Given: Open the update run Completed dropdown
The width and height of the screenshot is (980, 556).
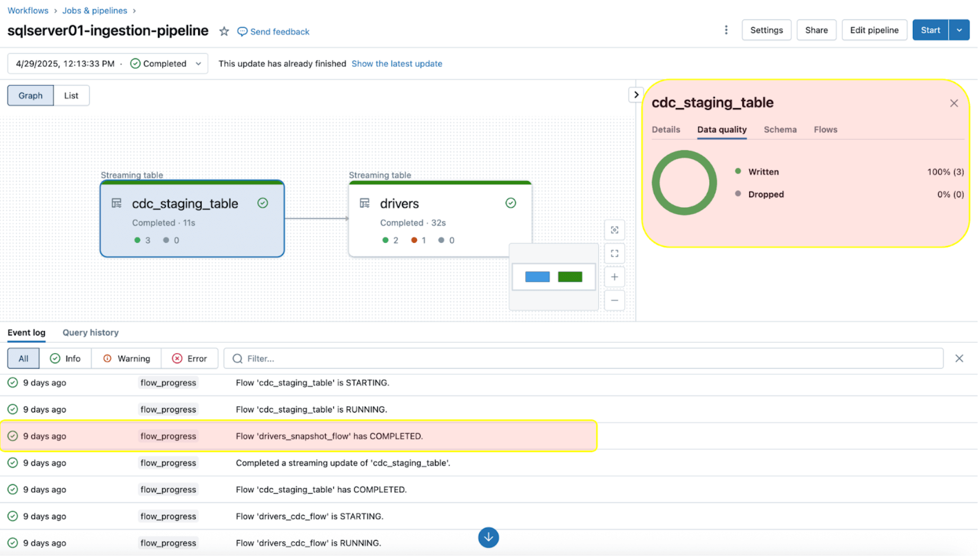Looking at the screenshot, I should pos(198,64).
